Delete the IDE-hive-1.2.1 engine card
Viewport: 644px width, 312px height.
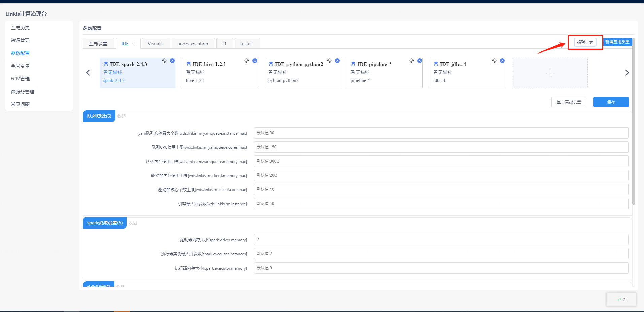tap(255, 61)
